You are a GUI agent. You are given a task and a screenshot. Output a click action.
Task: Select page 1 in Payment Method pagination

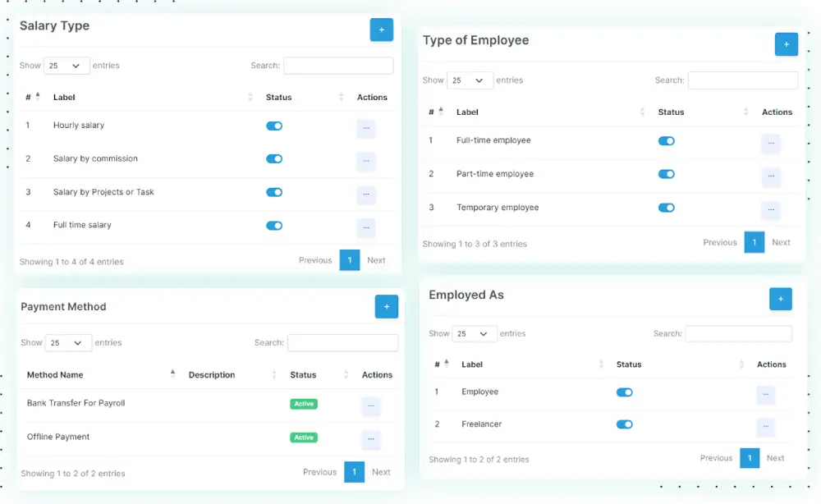pyautogui.click(x=354, y=472)
